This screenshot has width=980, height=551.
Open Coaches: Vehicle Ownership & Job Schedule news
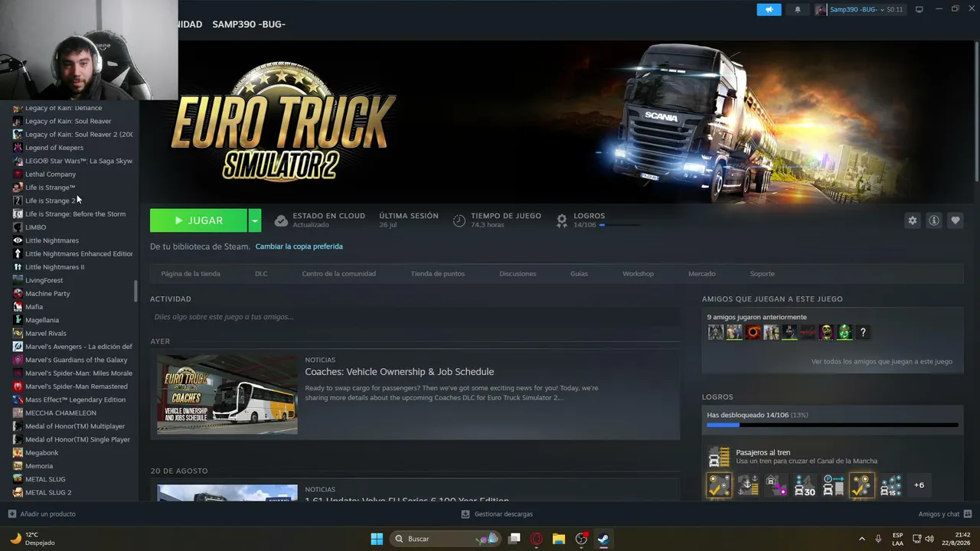pyautogui.click(x=400, y=372)
